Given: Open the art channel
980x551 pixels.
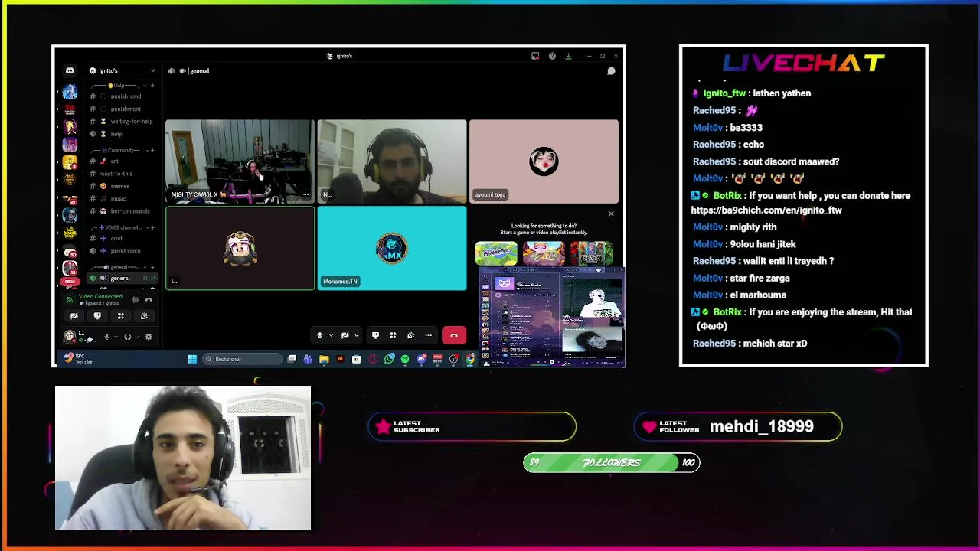Looking at the screenshot, I should pos(122,161).
